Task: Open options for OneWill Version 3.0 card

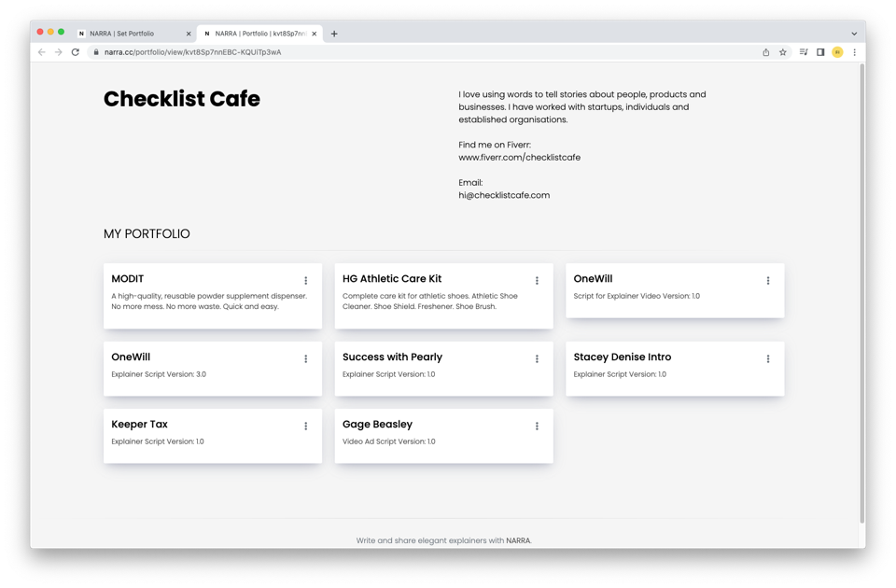Action: [306, 358]
